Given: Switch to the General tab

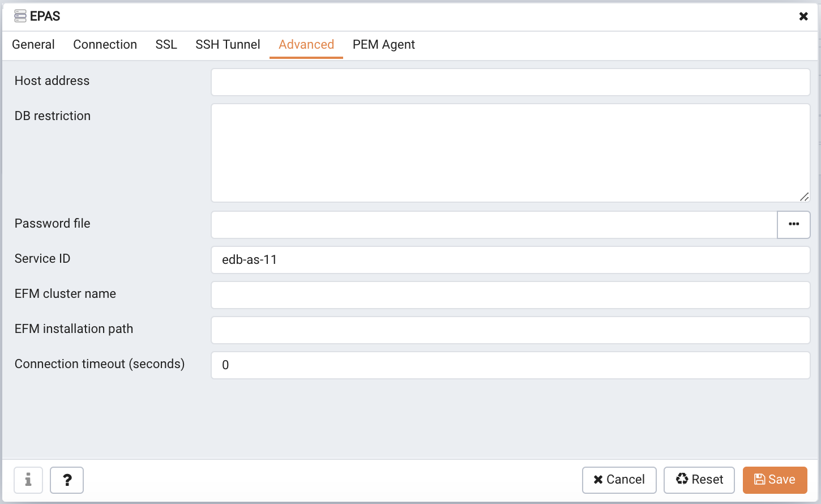Looking at the screenshot, I should pos(33,45).
